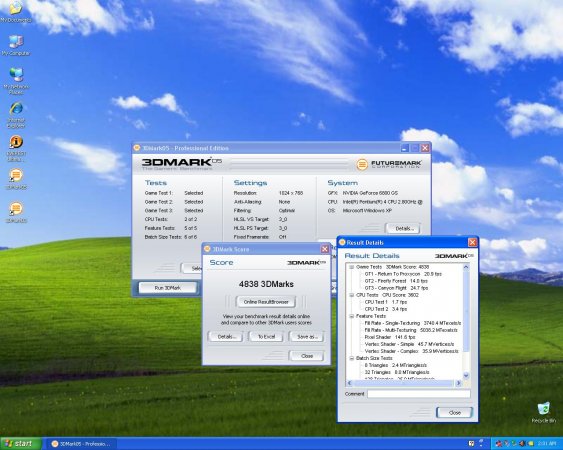Click the Select button under Tests
This screenshot has width=563, height=450.
[191, 268]
